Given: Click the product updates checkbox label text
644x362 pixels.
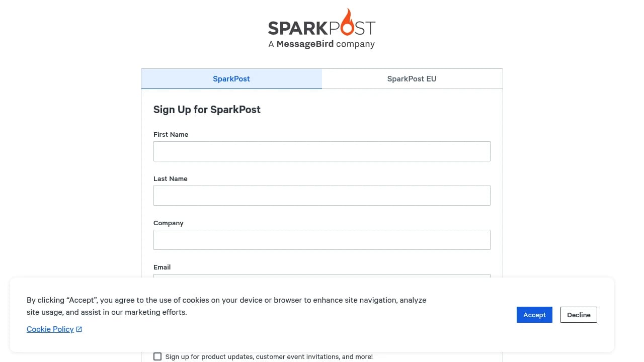Looking at the screenshot, I should click(269, 356).
